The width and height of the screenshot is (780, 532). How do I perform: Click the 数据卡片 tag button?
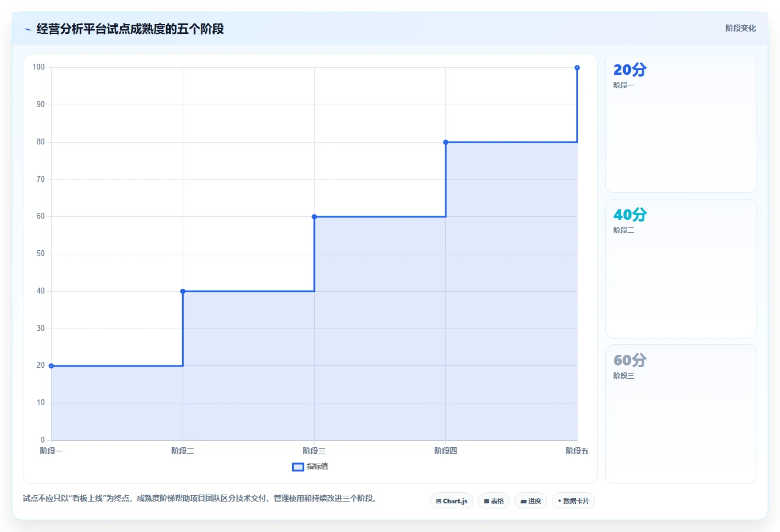(x=573, y=501)
